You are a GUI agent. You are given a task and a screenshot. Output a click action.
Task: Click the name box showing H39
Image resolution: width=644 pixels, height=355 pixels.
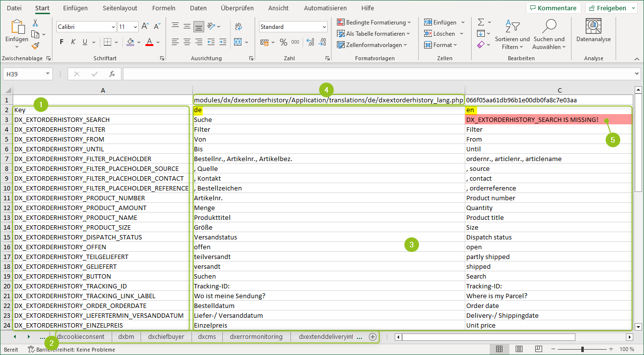tap(28, 74)
